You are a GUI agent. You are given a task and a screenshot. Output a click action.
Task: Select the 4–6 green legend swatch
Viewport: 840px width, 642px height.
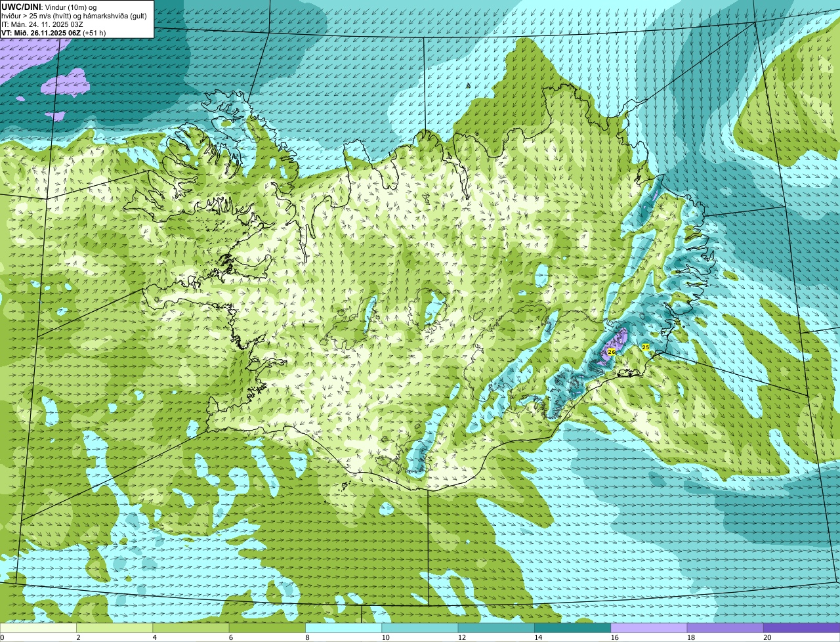pyautogui.click(x=191, y=628)
